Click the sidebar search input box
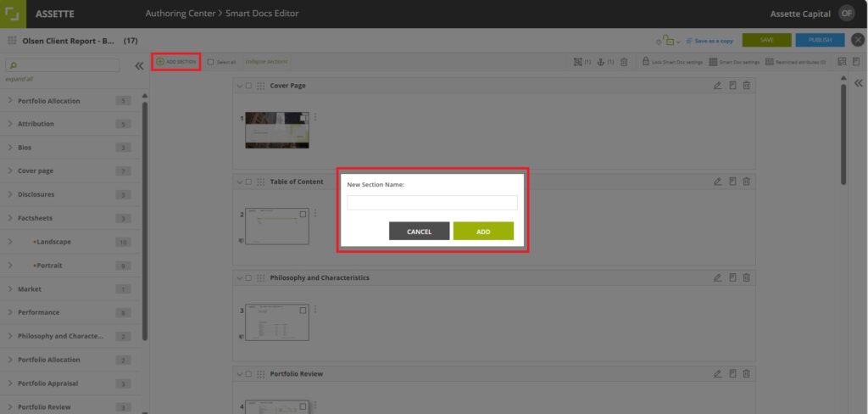 point(62,65)
